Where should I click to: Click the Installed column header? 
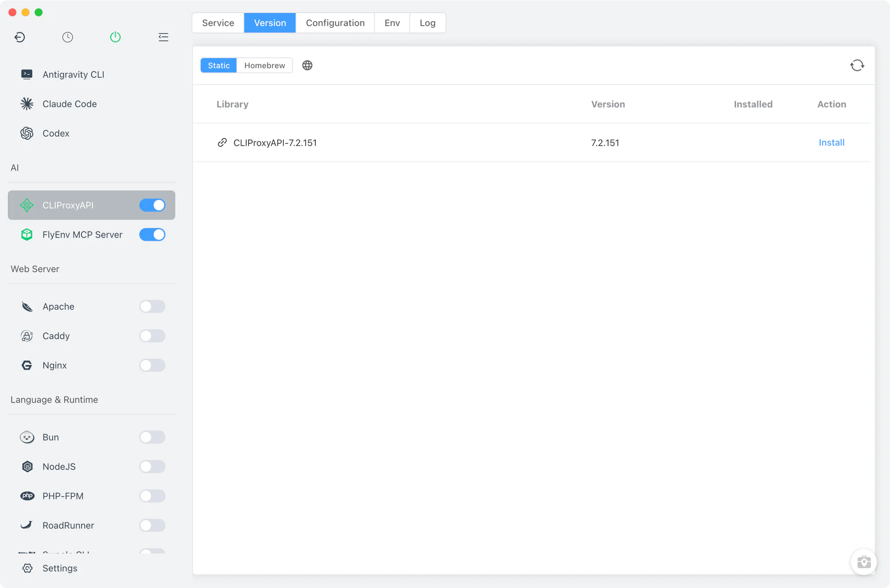(x=753, y=104)
